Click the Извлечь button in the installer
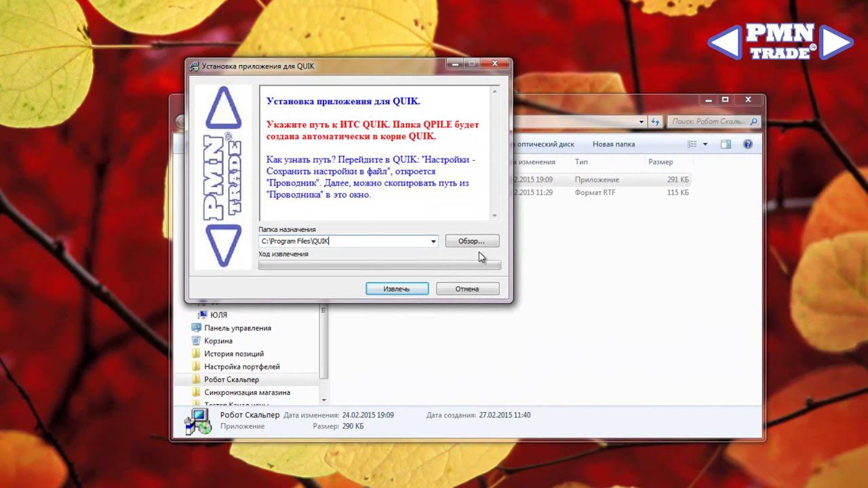The width and height of the screenshot is (868, 488). click(x=397, y=289)
